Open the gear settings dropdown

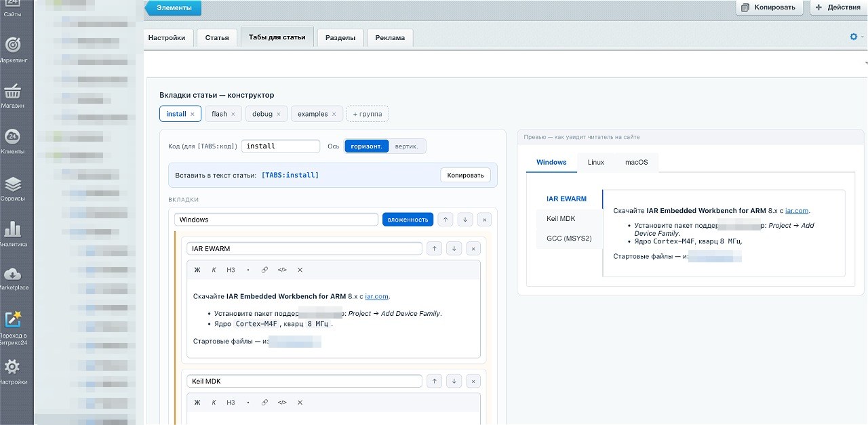pos(856,37)
